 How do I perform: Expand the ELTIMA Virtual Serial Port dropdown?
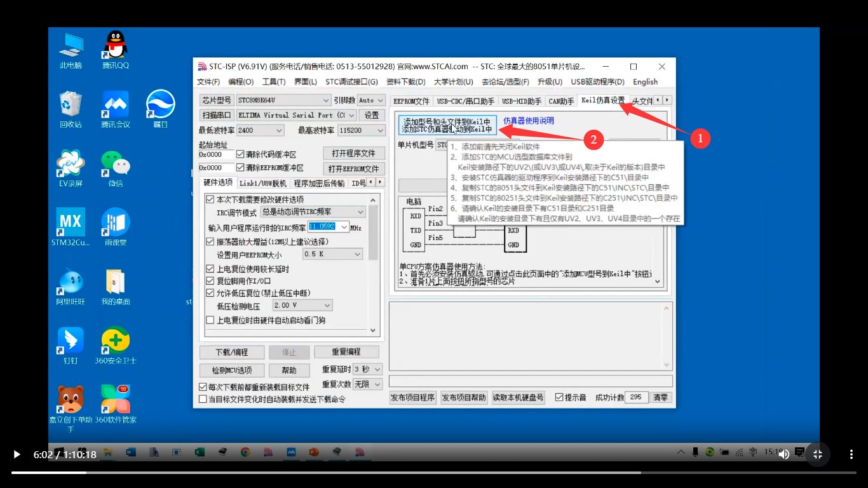[x=296, y=115]
